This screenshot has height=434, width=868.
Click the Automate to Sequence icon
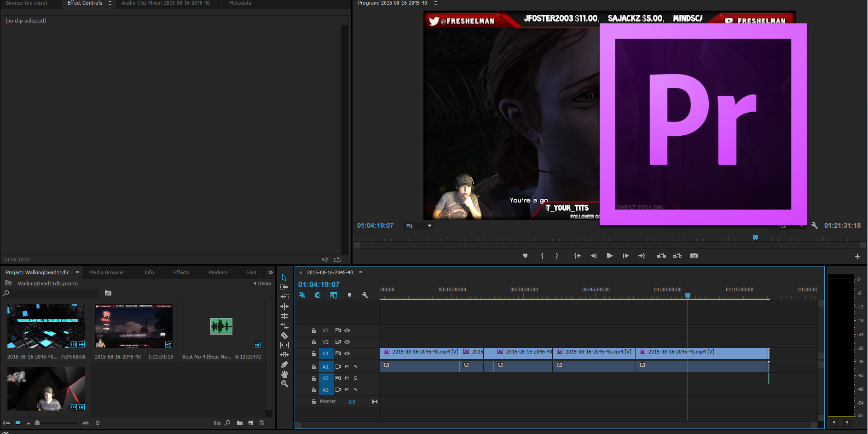pos(217,423)
